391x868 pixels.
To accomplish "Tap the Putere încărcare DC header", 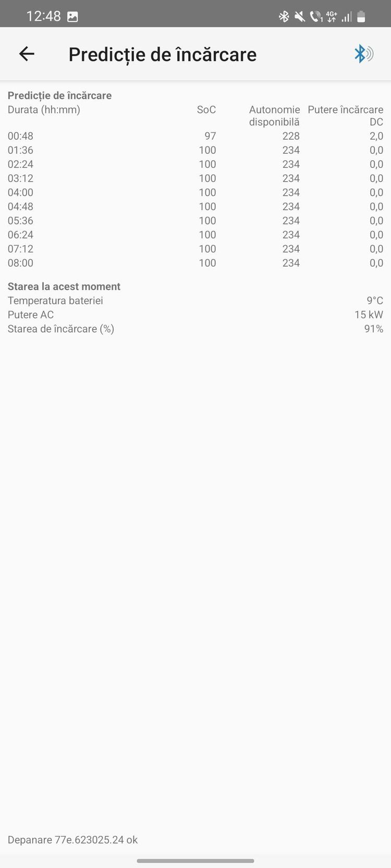I will [345, 116].
